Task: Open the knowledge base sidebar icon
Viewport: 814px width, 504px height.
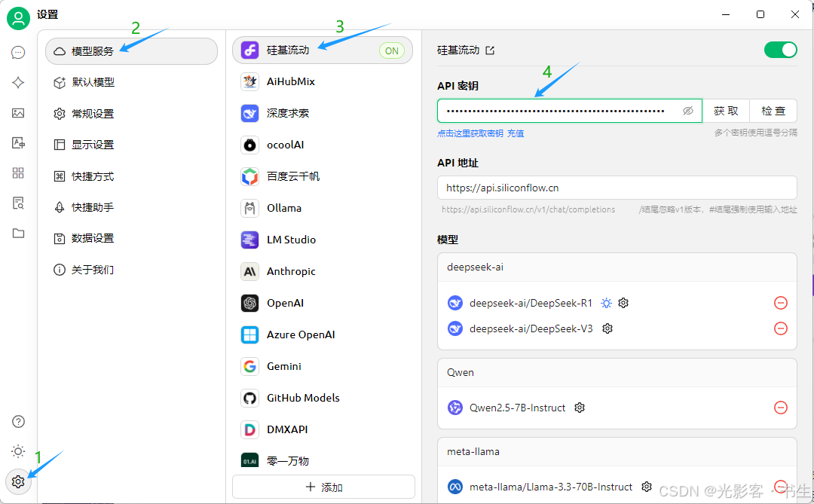Action: [x=18, y=203]
